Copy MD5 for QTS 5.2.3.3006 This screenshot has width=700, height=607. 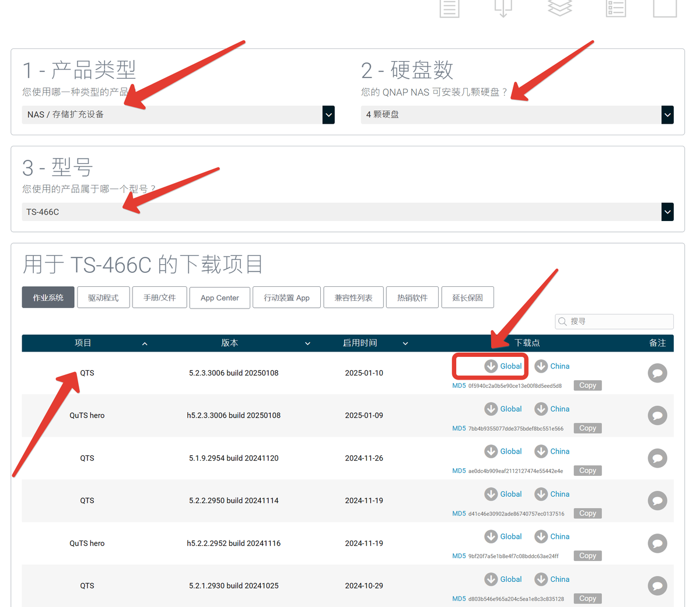587,385
